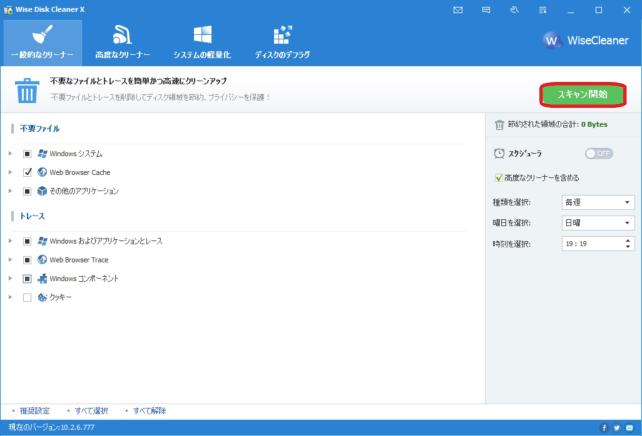Viewport: 642px width, 436px height.
Task: Expand the その他のアプリケーション tree row
Action: coord(10,191)
